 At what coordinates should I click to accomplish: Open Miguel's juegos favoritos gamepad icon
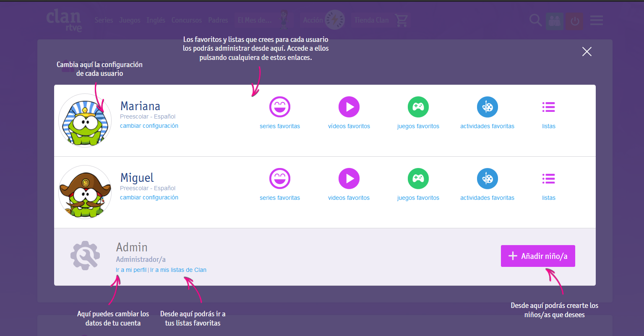click(418, 178)
